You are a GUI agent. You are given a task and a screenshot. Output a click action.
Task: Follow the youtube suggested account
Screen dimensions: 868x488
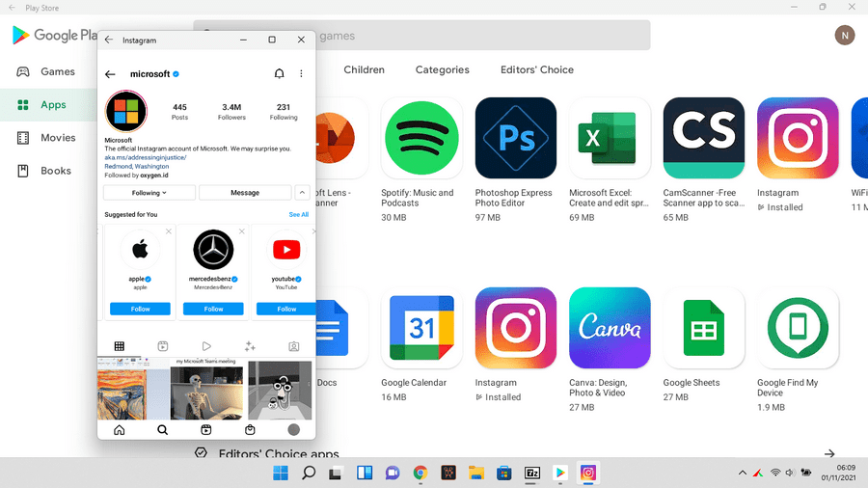286,309
